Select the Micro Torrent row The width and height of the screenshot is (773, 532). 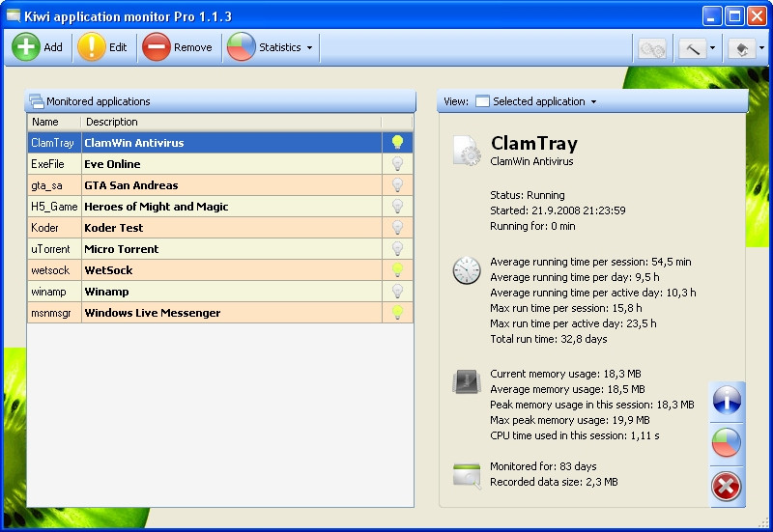tap(220, 248)
